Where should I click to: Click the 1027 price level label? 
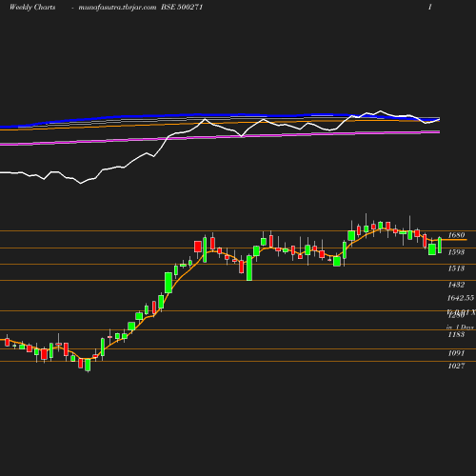[456, 366]
